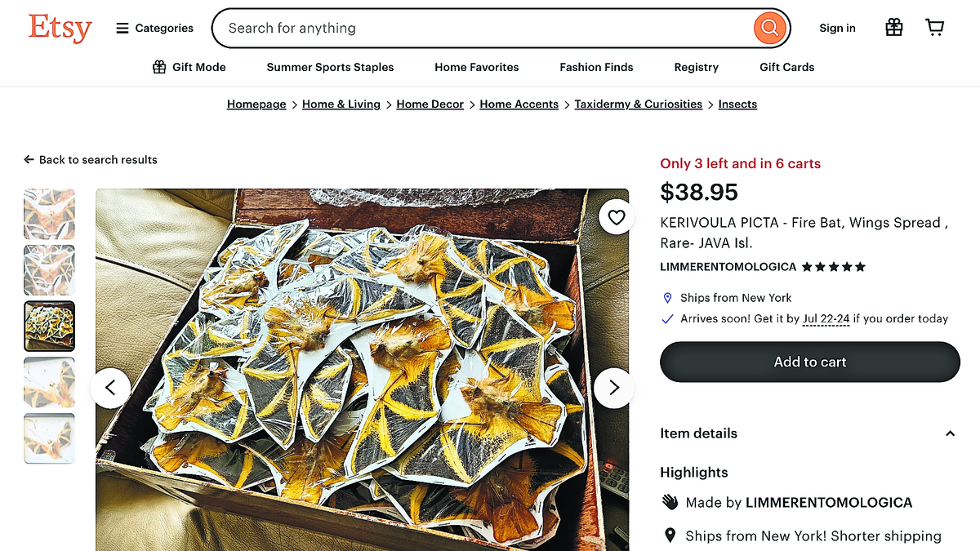980x551 pixels.
Task: Select the first product thumbnail
Action: pos(49,214)
